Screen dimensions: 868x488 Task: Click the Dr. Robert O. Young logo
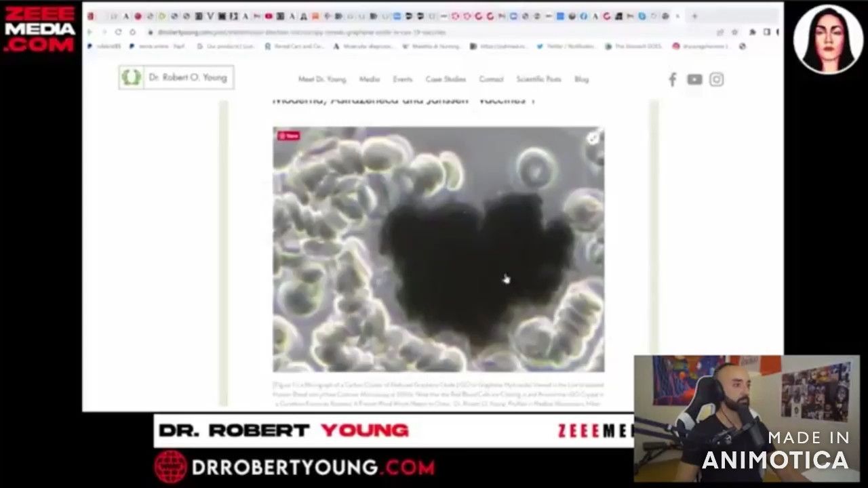coord(176,77)
